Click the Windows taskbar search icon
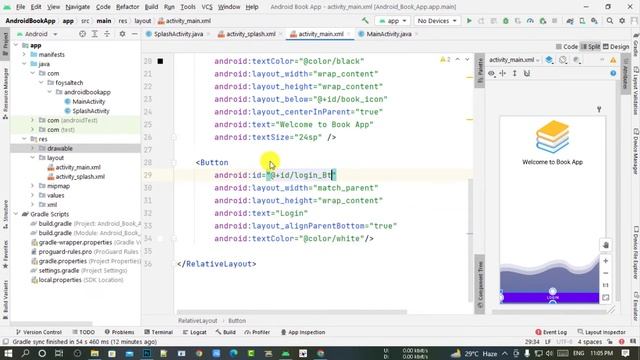The image size is (640, 360). click(25, 353)
